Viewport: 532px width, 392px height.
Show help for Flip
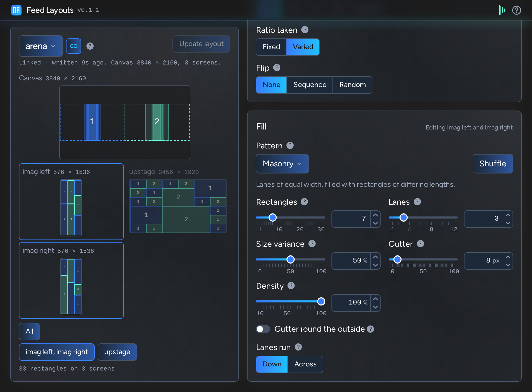coord(277,68)
